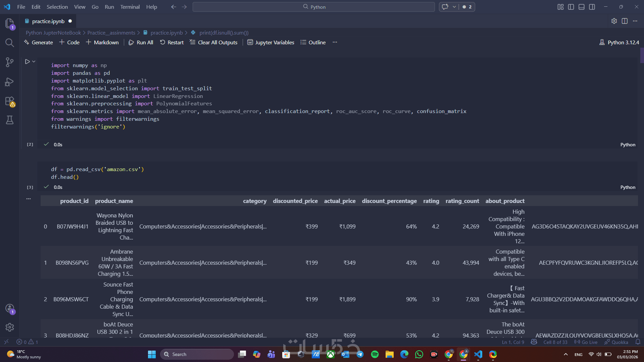This screenshot has width=644, height=362.
Task: Open the Copilot chat dropdown arrow
Action: point(454,7)
